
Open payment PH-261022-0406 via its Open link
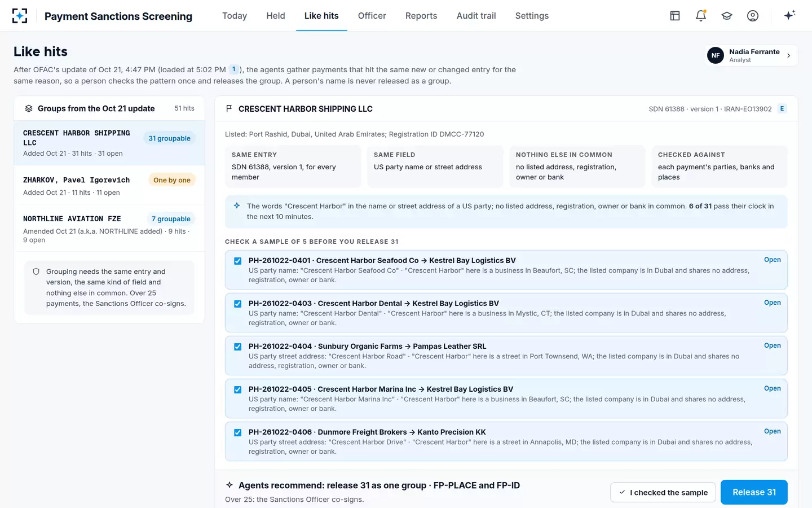(x=773, y=431)
